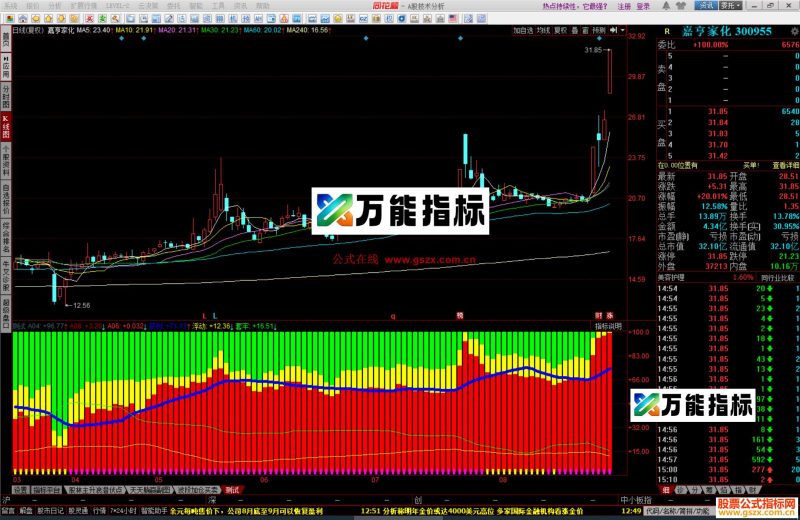Click the blue 资讯 button
The image size is (800, 520).
(706, 6)
